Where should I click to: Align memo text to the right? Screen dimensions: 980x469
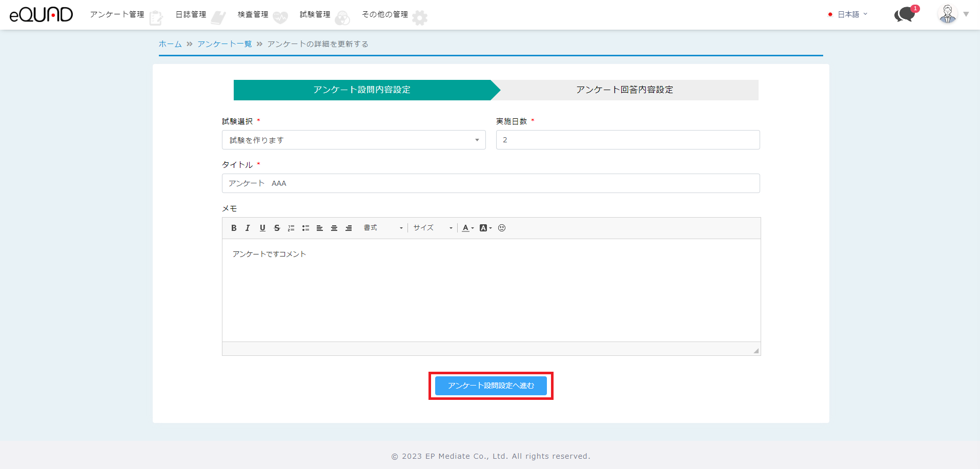click(x=349, y=228)
